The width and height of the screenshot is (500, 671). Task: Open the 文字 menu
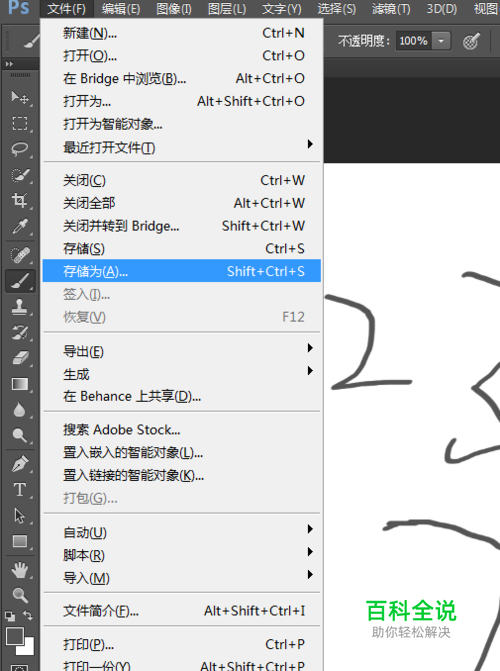pyautogui.click(x=282, y=9)
